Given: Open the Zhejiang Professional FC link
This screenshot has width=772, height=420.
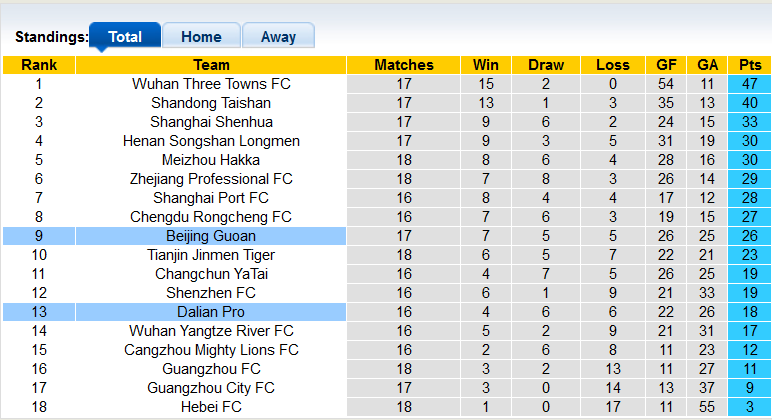Looking at the screenshot, I should (x=211, y=179).
